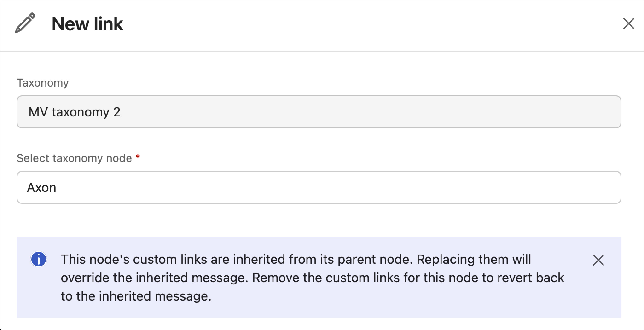644x330 pixels.
Task: Click the pencil edit icon beside New link
Action: click(25, 23)
